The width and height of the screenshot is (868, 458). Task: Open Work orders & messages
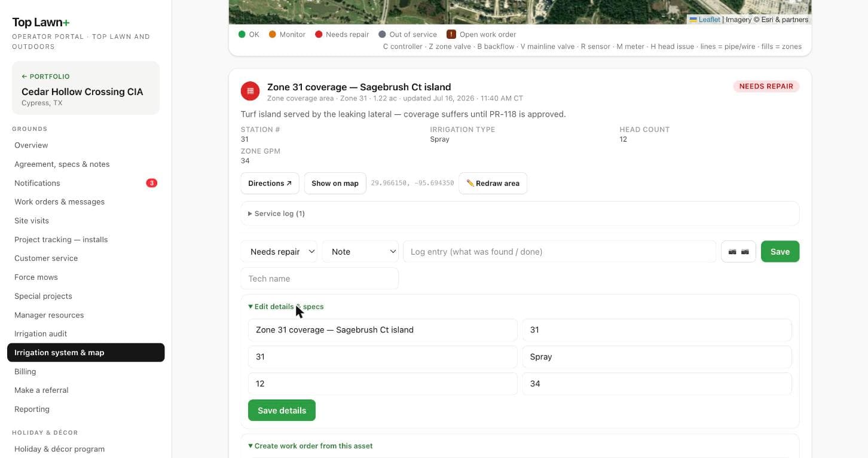click(86, 201)
